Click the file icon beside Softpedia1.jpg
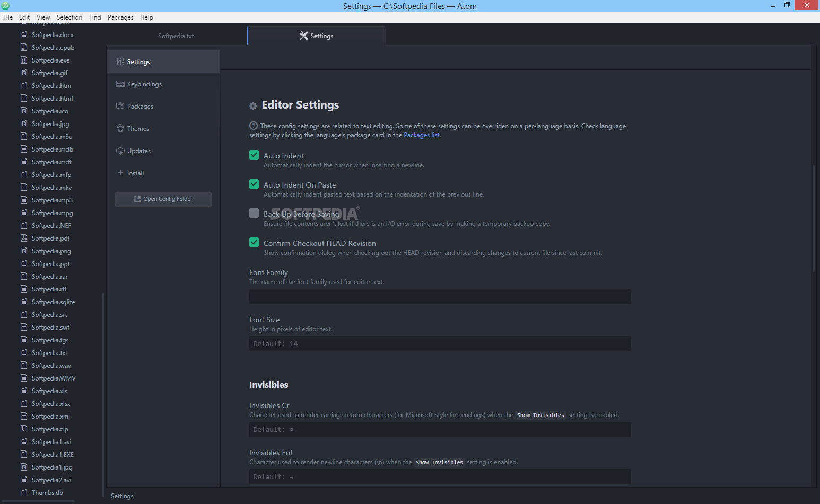The width and height of the screenshot is (820, 504). [24, 467]
